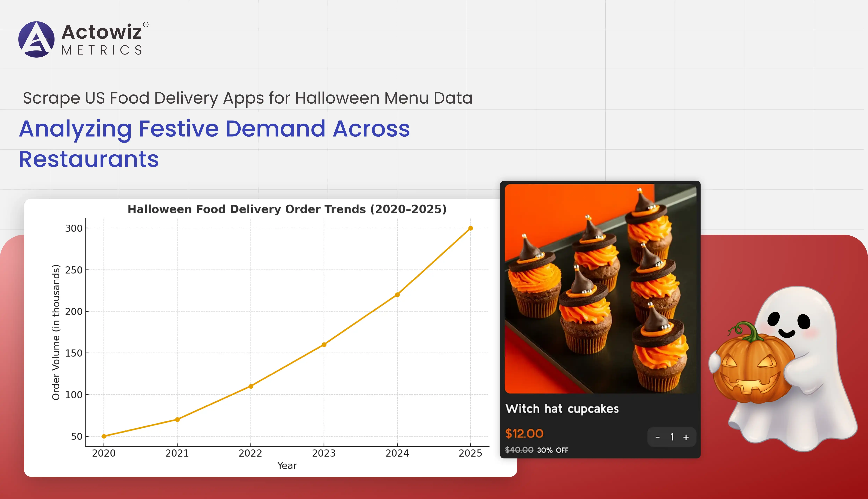Click the quantity value 1
Screen dimensions: 868x499
(672, 437)
